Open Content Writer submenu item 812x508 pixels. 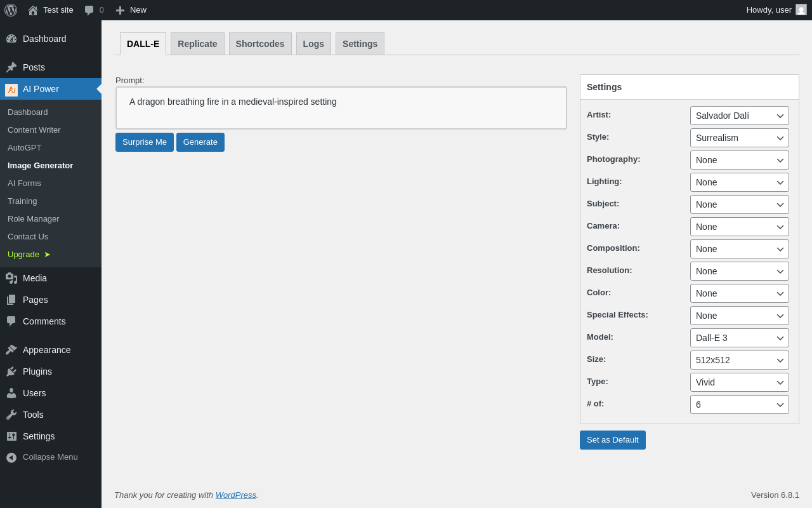click(51, 130)
